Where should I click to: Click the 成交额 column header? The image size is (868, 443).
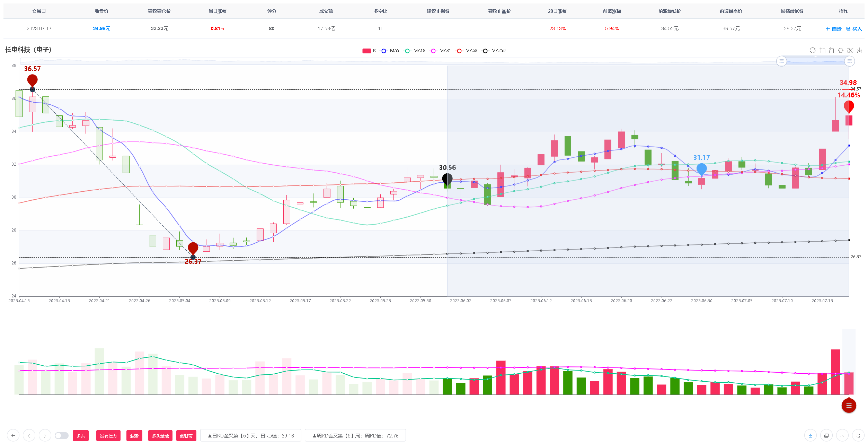coord(326,11)
